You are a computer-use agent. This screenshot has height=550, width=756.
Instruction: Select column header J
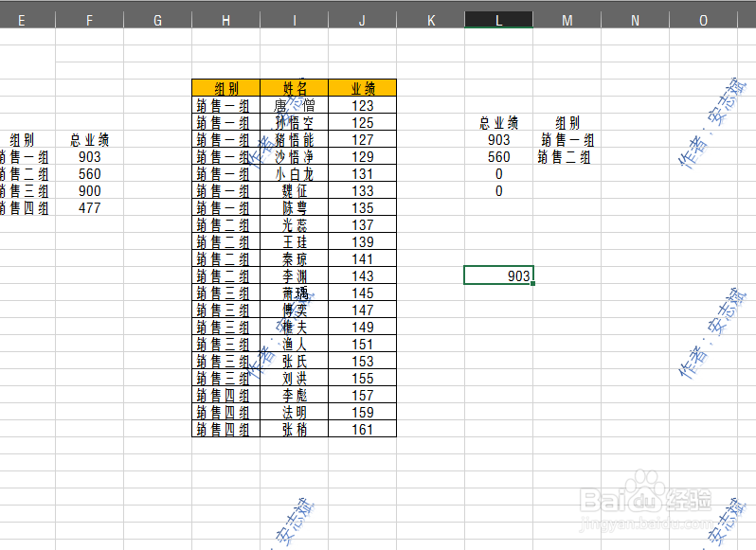pos(362,20)
